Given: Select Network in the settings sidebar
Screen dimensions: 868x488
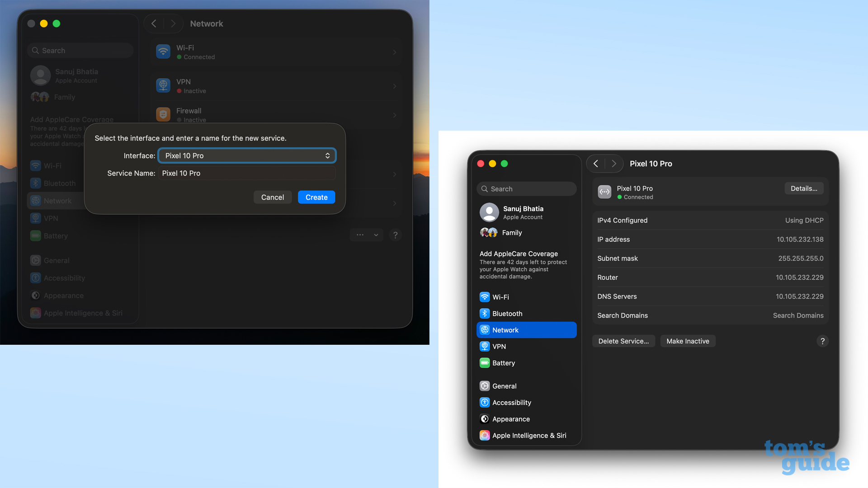Looking at the screenshot, I should pyautogui.click(x=526, y=330).
